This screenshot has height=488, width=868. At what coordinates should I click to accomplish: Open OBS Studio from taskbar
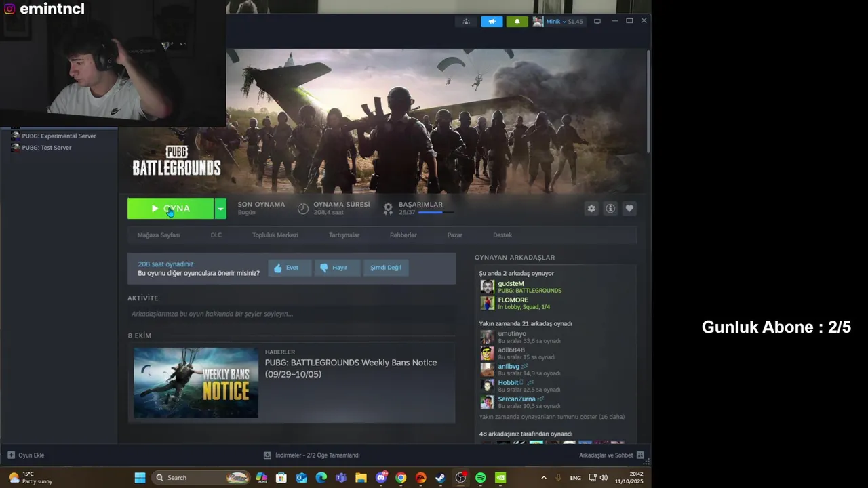tap(460, 478)
